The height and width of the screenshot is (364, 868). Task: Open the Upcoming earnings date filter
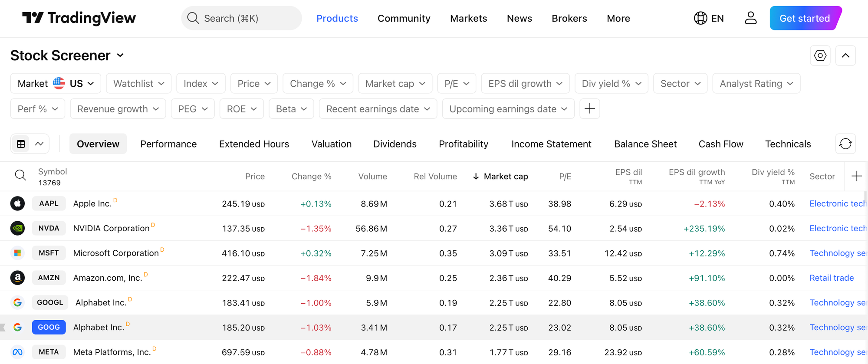pyautogui.click(x=508, y=108)
